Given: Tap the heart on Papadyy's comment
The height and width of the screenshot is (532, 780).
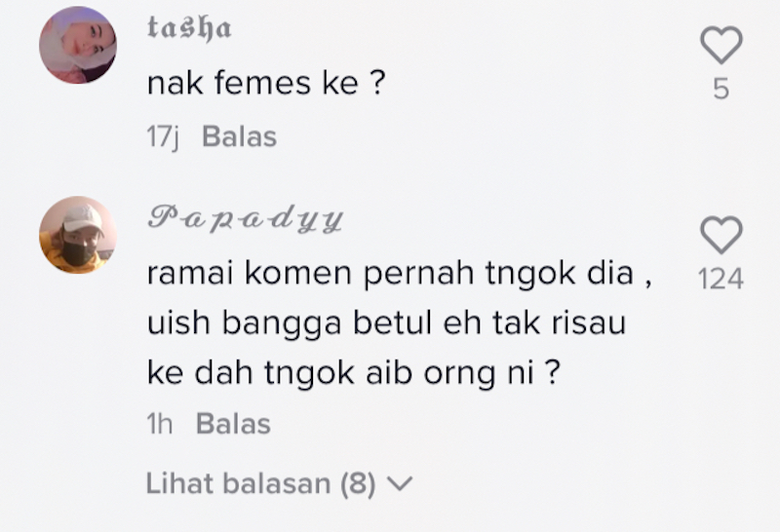Looking at the screenshot, I should tap(721, 235).
